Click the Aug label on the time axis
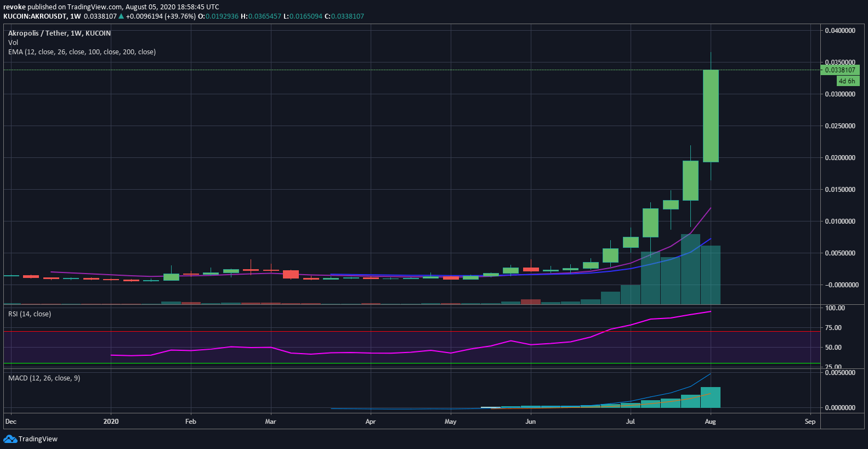Screen dimensions: 868x449 710,422
